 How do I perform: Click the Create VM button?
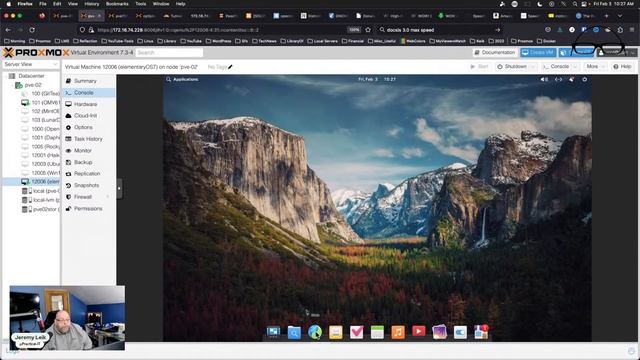coord(538,53)
